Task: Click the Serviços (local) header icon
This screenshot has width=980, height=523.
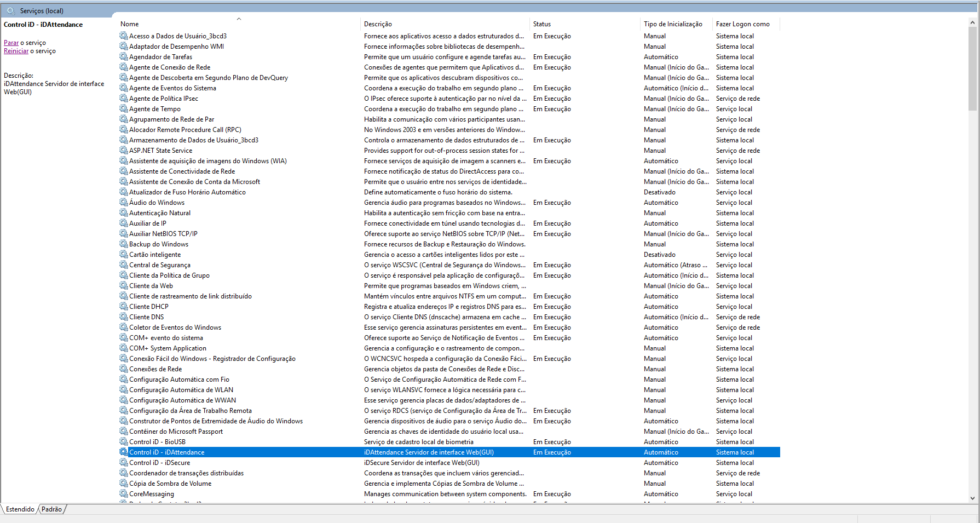Action: pos(10,10)
